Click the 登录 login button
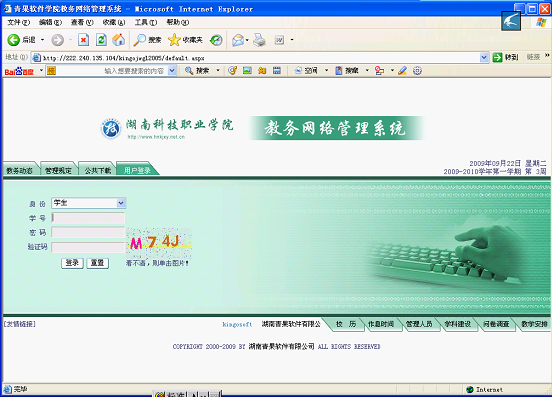 (x=72, y=263)
